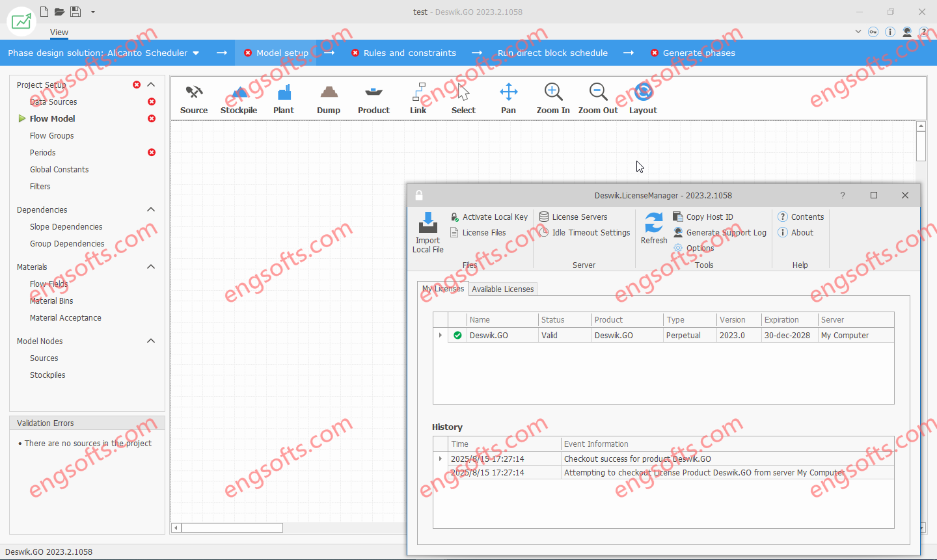
Task: Expand the Deswik.GO license row arrow
Action: [x=441, y=336]
